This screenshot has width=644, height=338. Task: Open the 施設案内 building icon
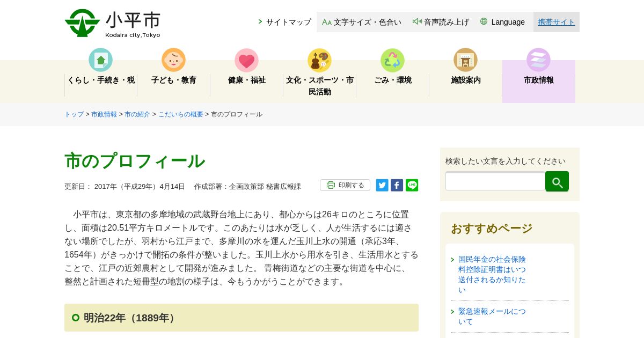tap(465, 60)
